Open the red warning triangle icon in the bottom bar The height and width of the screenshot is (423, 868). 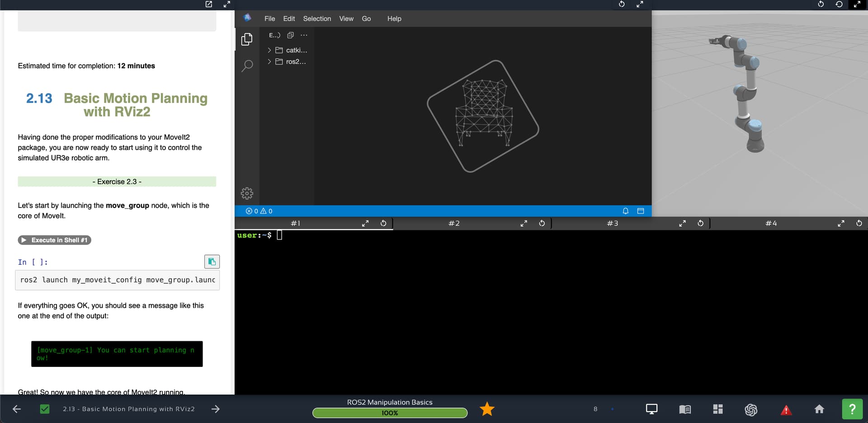pos(786,410)
